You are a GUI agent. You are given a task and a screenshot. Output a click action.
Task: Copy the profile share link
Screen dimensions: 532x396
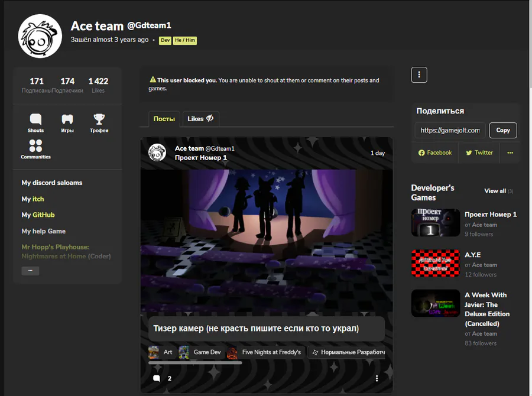(x=503, y=130)
